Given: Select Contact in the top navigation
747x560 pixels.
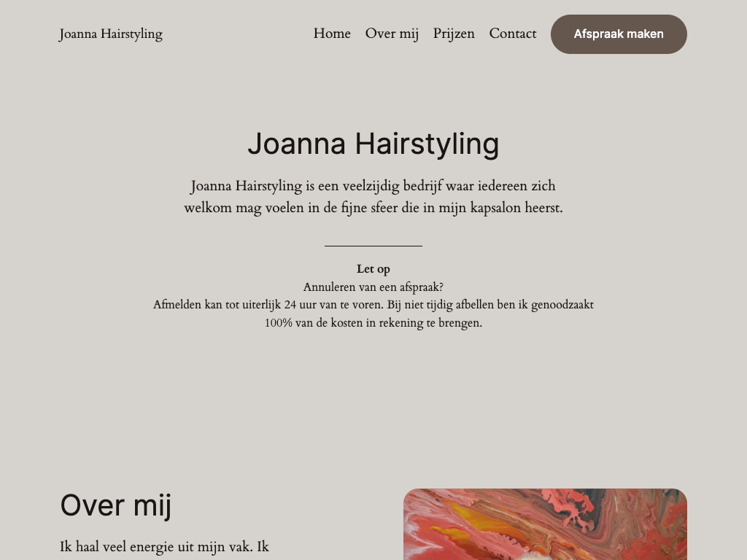Looking at the screenshot, I should (513, 34).
